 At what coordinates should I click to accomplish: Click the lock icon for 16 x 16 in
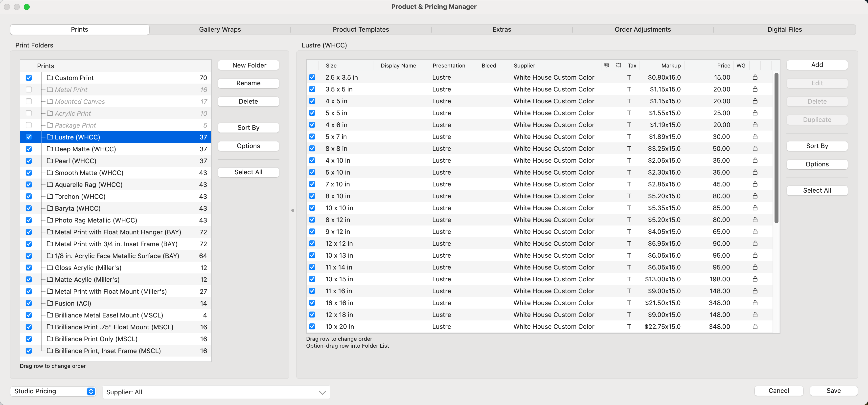coord(755,303)
